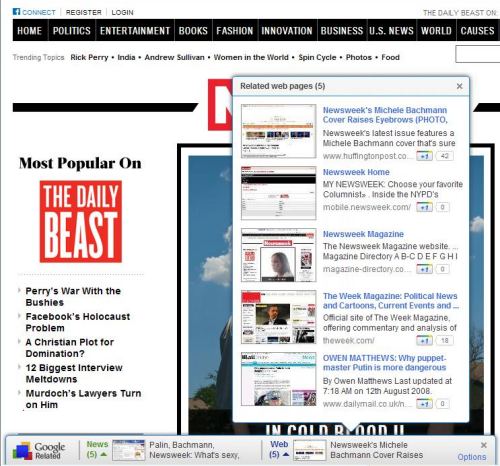The width and height of the screenshot is (500, 466).
Task: Click the LOGIN link
Action: 122,12
